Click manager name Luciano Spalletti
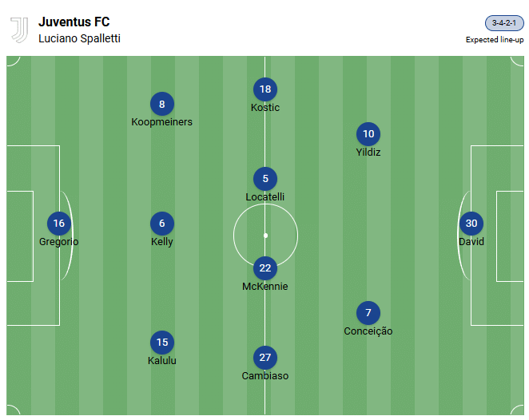The height and width of the screenshot is (420, 529). [80, 38]
